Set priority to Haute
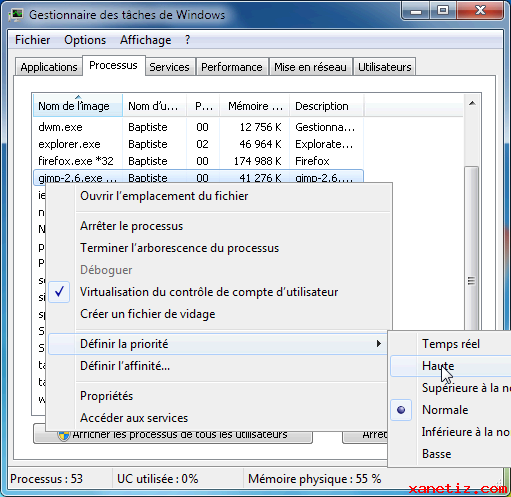The width and height of the screenshot is (511, 497). tap(451, 366)
